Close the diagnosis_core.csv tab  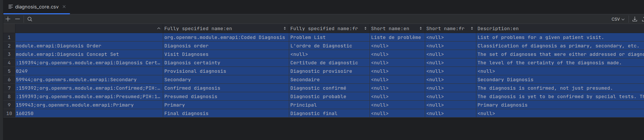[64, 7]
